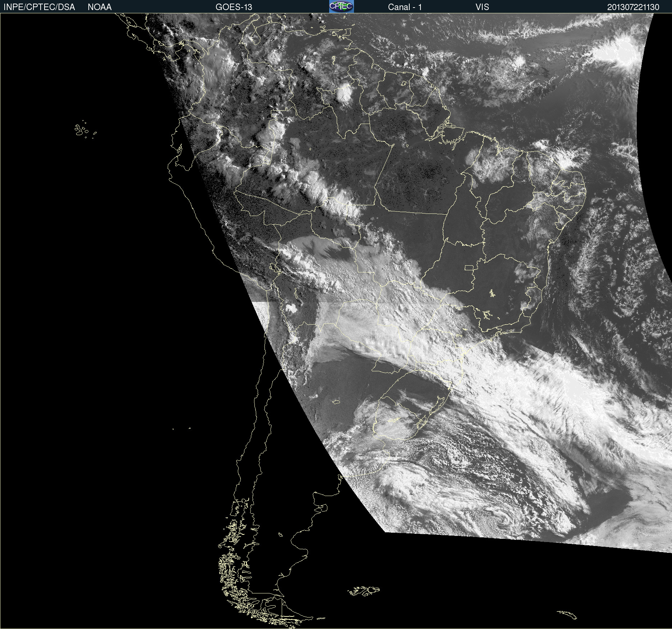The height and width of the screenshot is (629, 672).
Task: Click the GOES-13 satellite label
Action: click(234, 7)
